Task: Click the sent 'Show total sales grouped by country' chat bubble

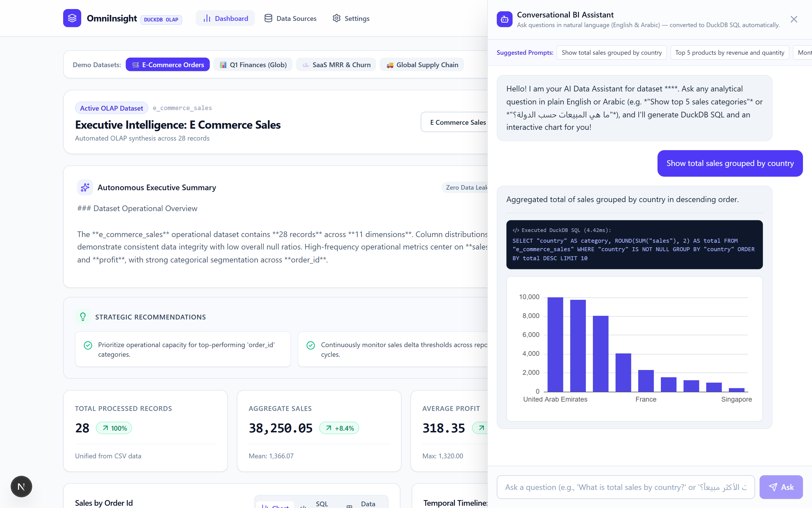Action: coord(730,163)
